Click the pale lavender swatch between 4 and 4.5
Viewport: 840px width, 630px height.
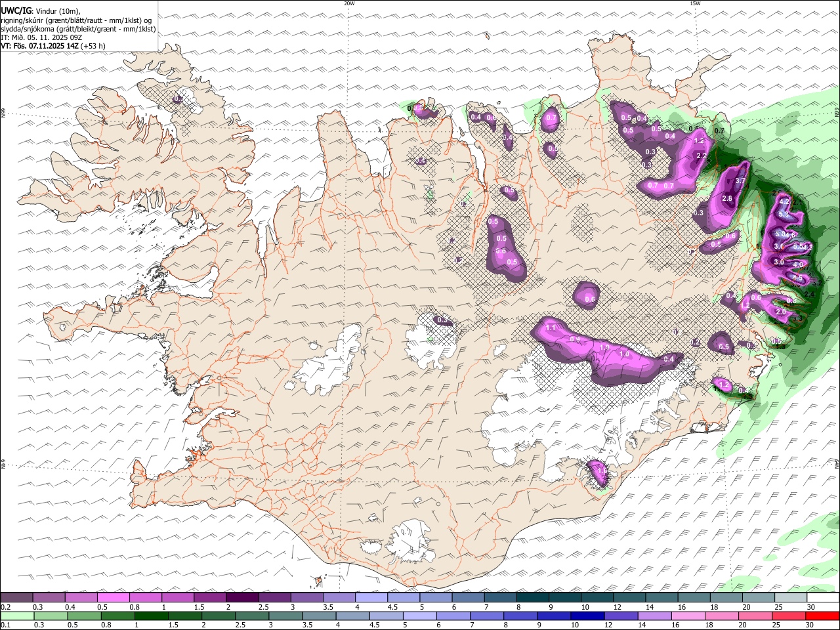[370, 598]
